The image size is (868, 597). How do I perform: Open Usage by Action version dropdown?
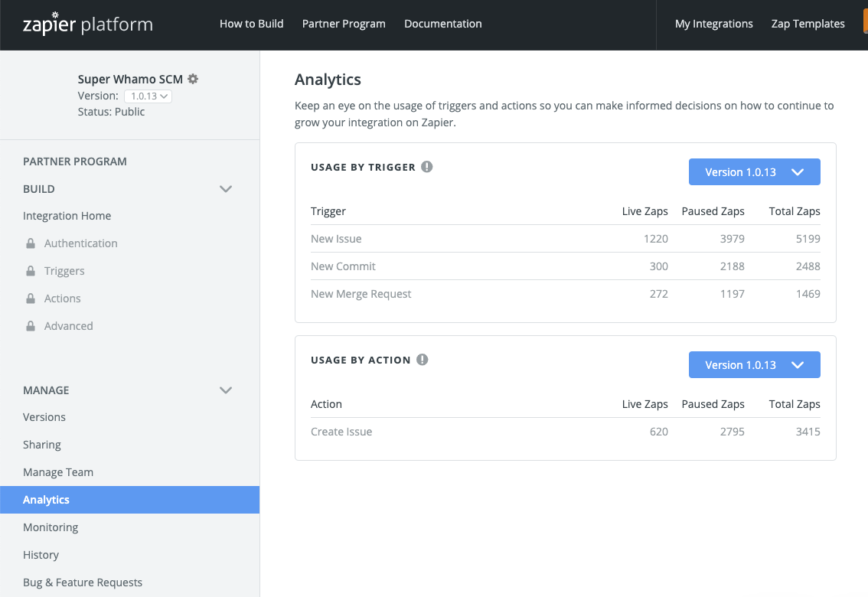754,365
